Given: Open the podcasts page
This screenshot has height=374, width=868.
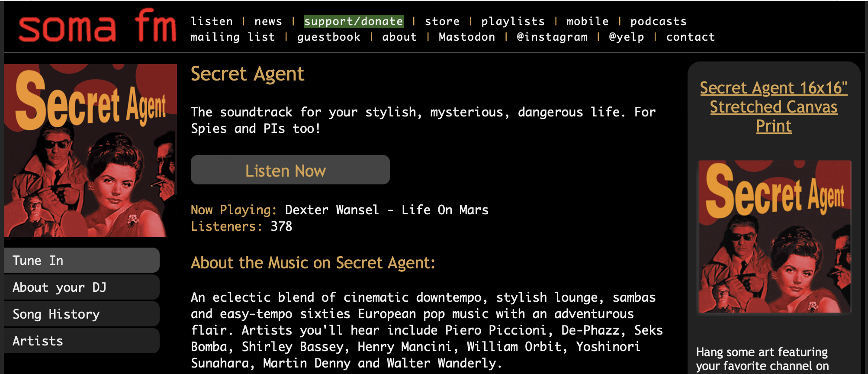Looking at the screenshot, I should click(658, 21).
